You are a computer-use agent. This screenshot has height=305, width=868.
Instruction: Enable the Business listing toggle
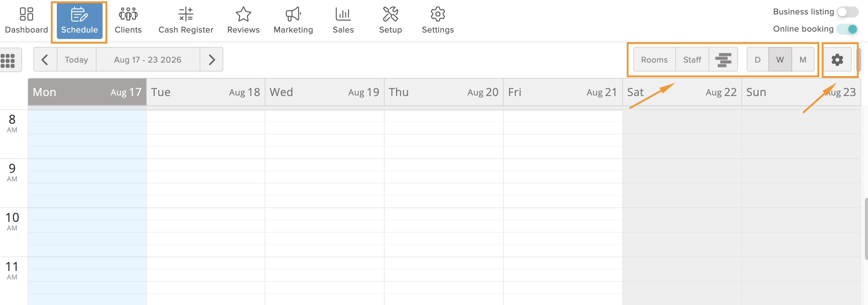pyautogui.click(x=847, y=12)
